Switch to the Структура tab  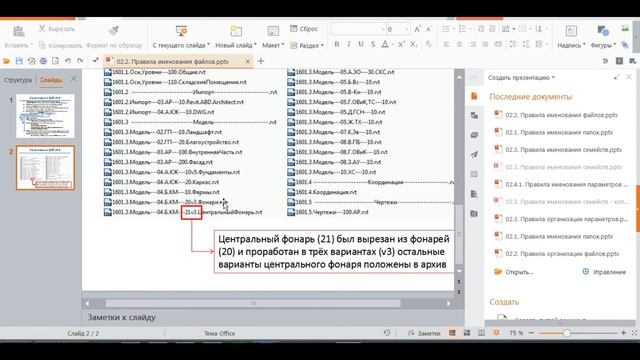18,80
